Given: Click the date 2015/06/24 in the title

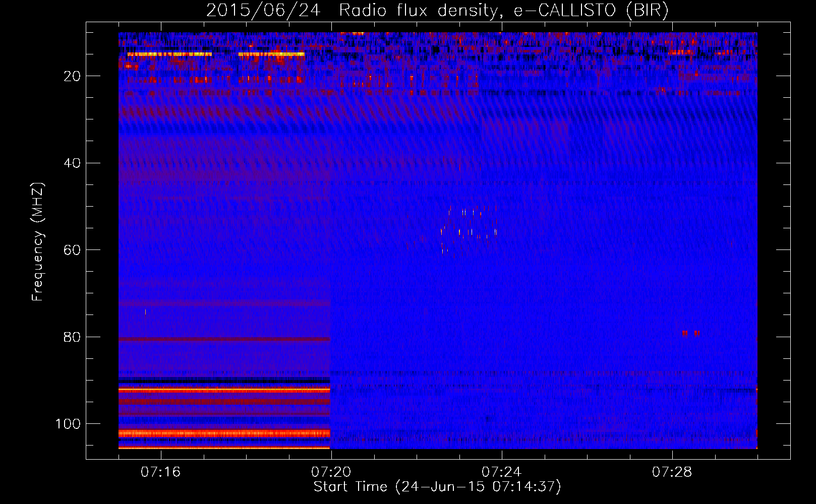Looking at the screenshot, I should point(263,11).
